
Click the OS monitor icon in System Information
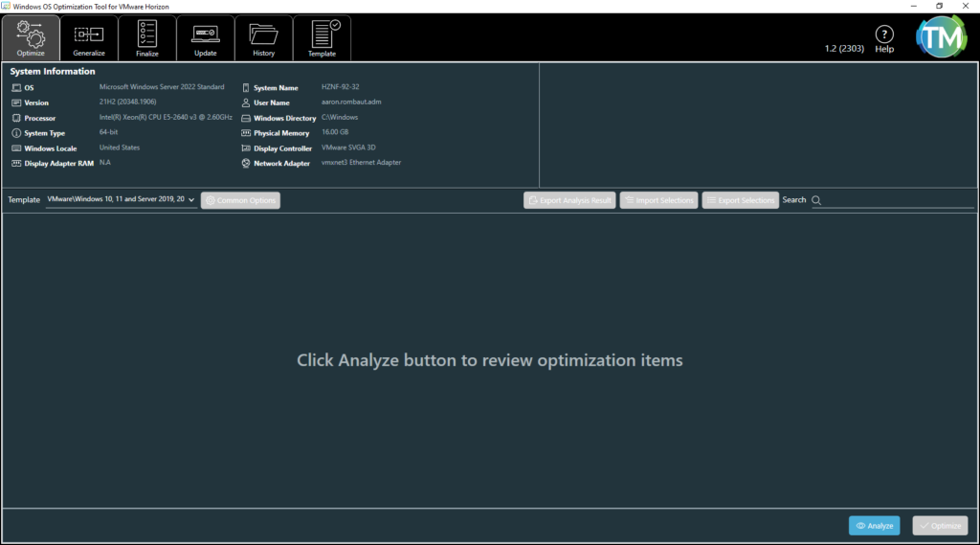coord(15,88)
